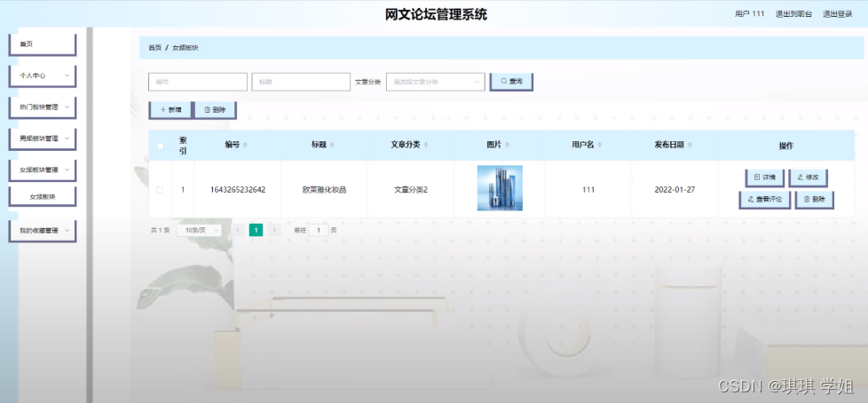Go to the next page arrow

click(274, 230)
